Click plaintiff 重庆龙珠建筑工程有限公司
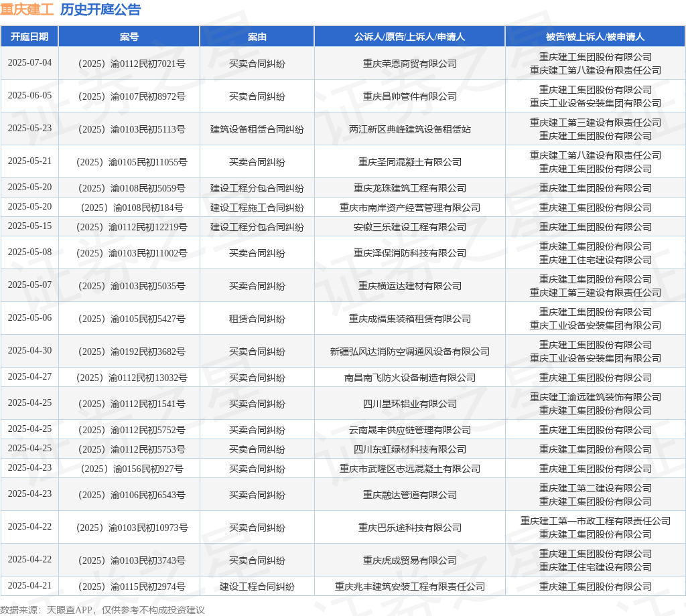The image size is (686, 616). (409, 188)
